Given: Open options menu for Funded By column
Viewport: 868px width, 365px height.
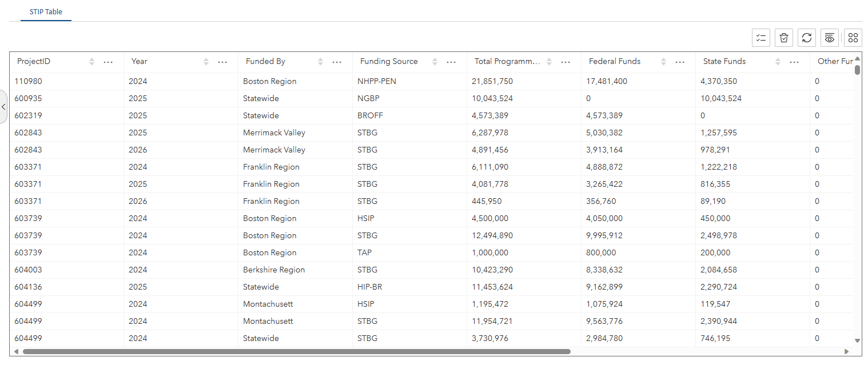Looking at the screenshot, I should (337, 61).
